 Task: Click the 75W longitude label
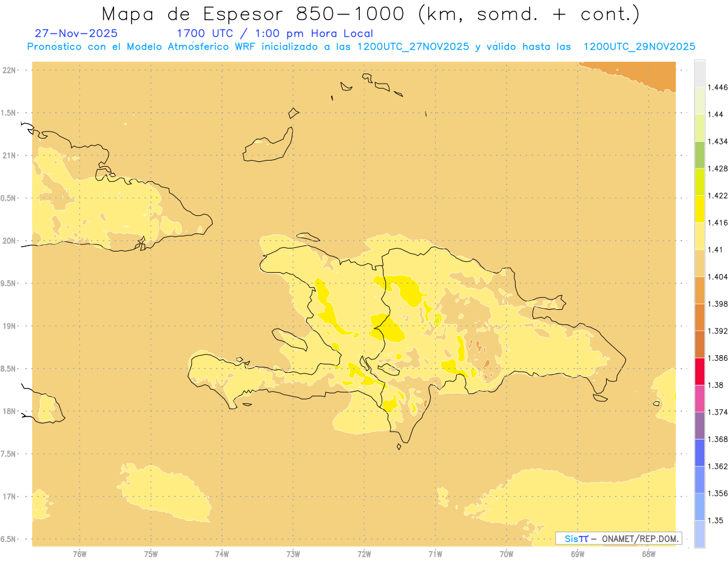151,554
